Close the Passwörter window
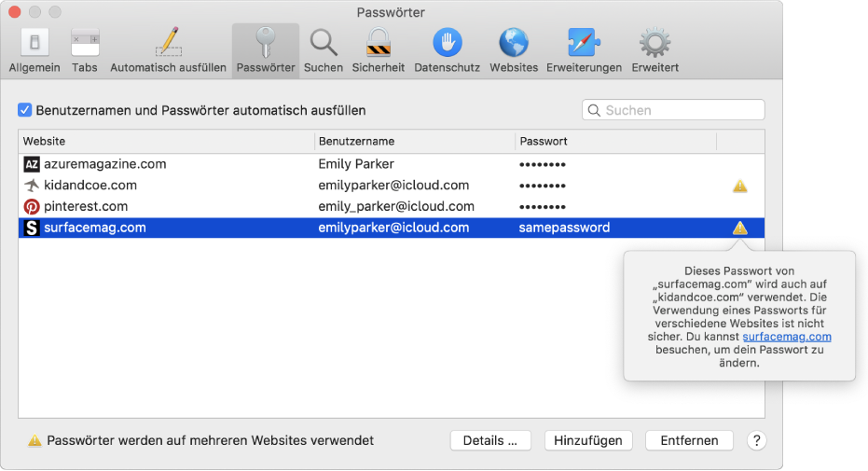The height and width of the screenshot is (471, 868). [x=14, y=11]
